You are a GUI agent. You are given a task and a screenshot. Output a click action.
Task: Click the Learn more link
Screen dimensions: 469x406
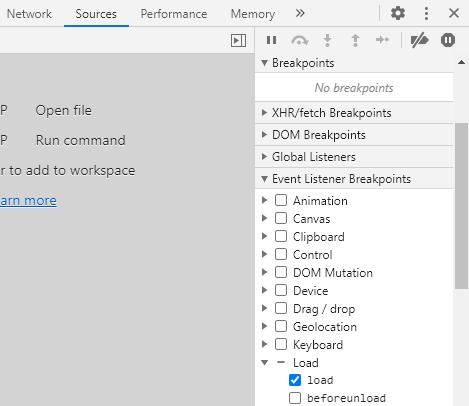click(x=28, y=201)
